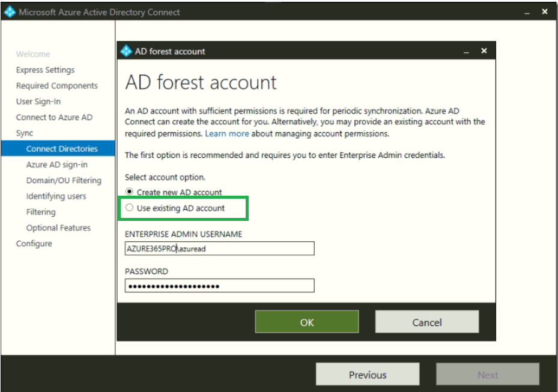The width and height of the screenshot is (558, 392).
Task: Go back with Previous button
Action: 368,374
